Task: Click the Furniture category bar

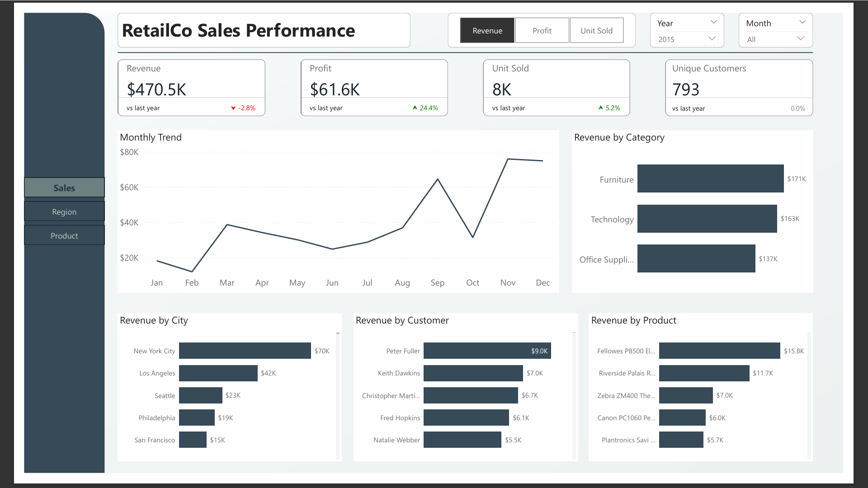Action: (x=710, y=178)
